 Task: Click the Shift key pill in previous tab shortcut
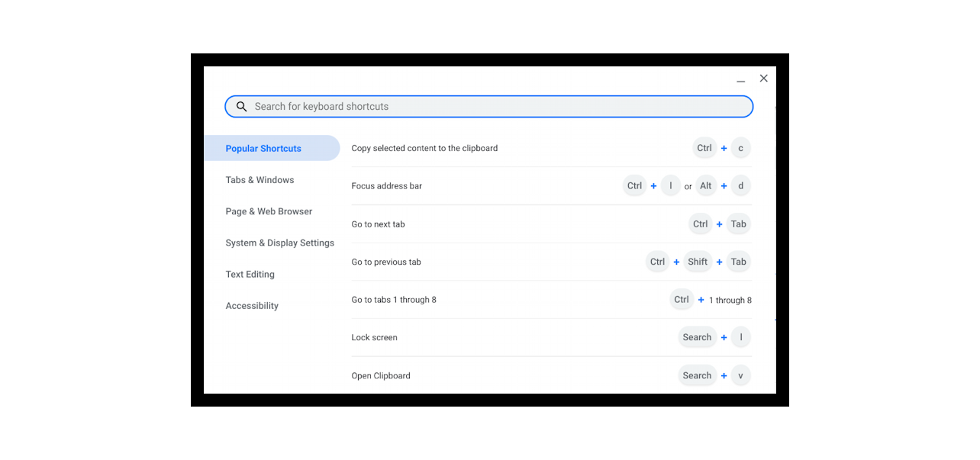click(x=697, y=262)
